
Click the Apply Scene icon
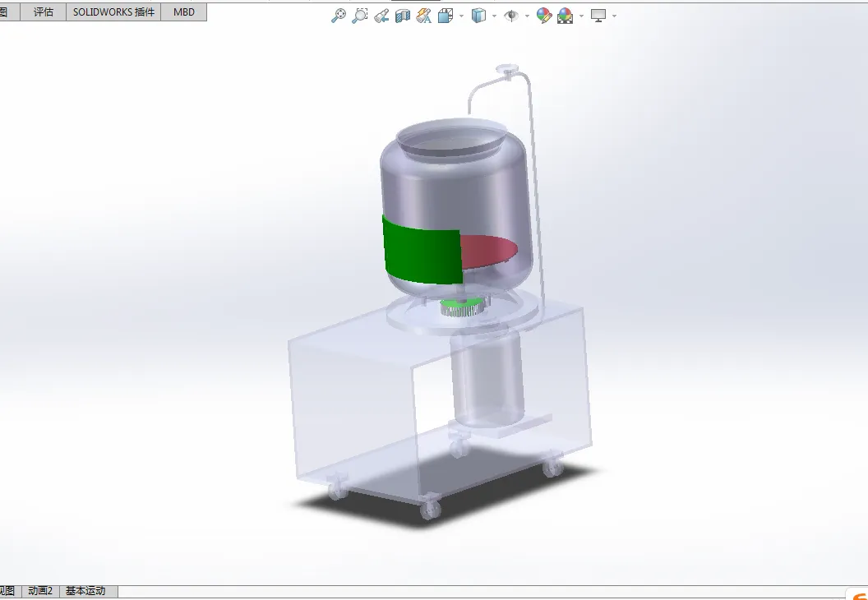566,16
